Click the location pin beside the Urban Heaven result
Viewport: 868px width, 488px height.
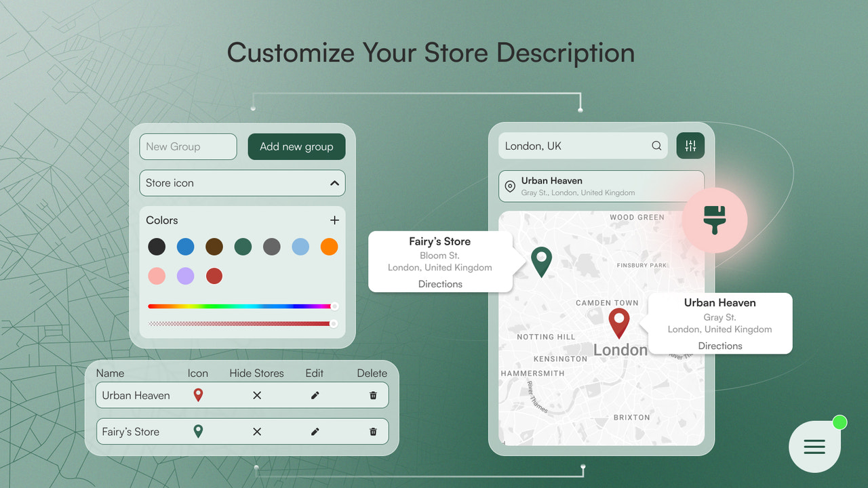(x=510, y=186)
